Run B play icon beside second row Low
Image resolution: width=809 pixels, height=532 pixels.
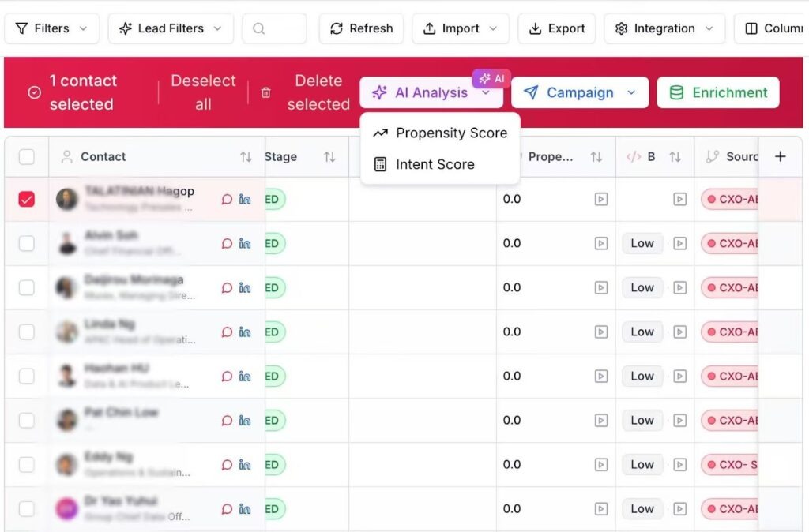[680, 243]
